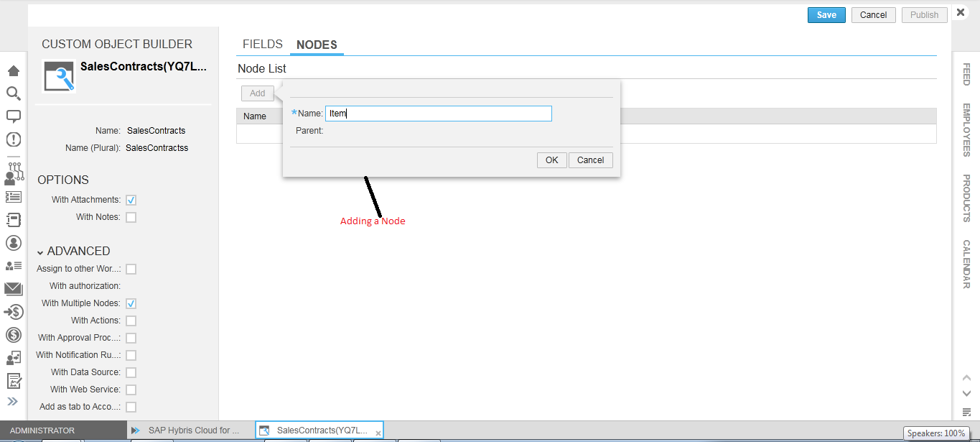Click into the node Name input field
This screenshot has width=980, height=442.
click(x=438, y=114)
